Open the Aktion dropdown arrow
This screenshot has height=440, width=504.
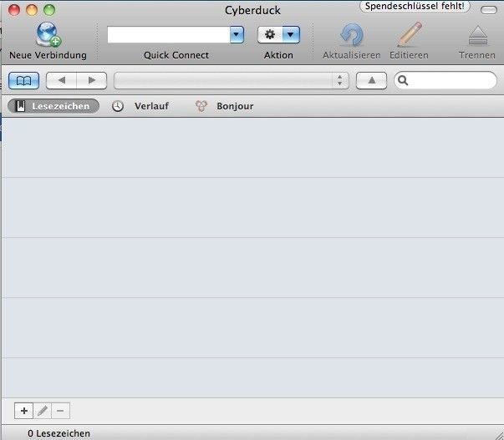coord(291,35)
